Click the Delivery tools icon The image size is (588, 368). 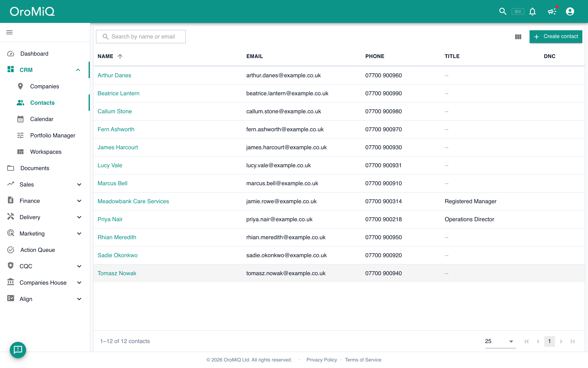11,216
